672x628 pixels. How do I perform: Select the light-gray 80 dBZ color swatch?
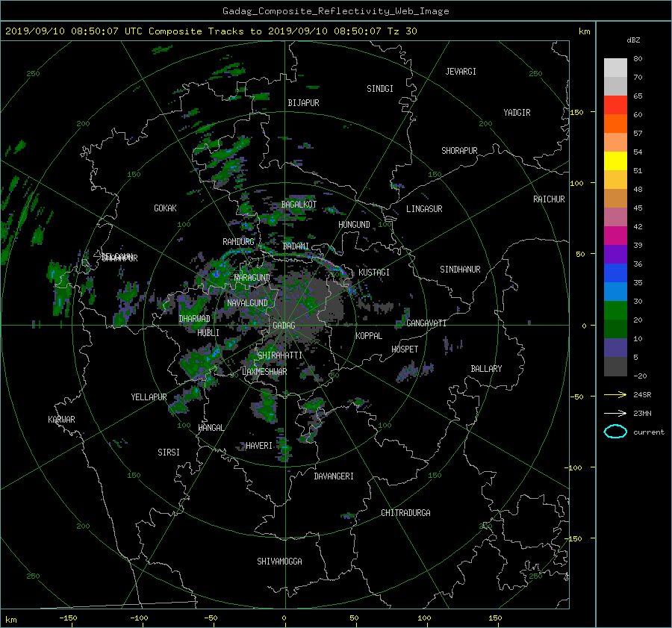pos(615,67)
